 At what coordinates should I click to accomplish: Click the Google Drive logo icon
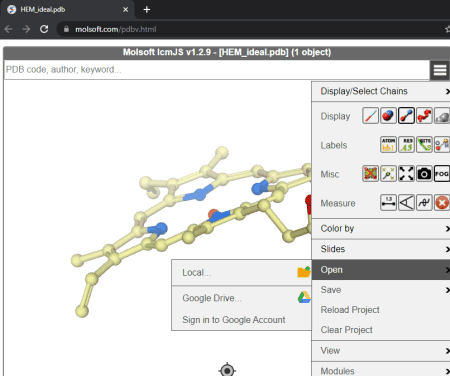(304, 297)
